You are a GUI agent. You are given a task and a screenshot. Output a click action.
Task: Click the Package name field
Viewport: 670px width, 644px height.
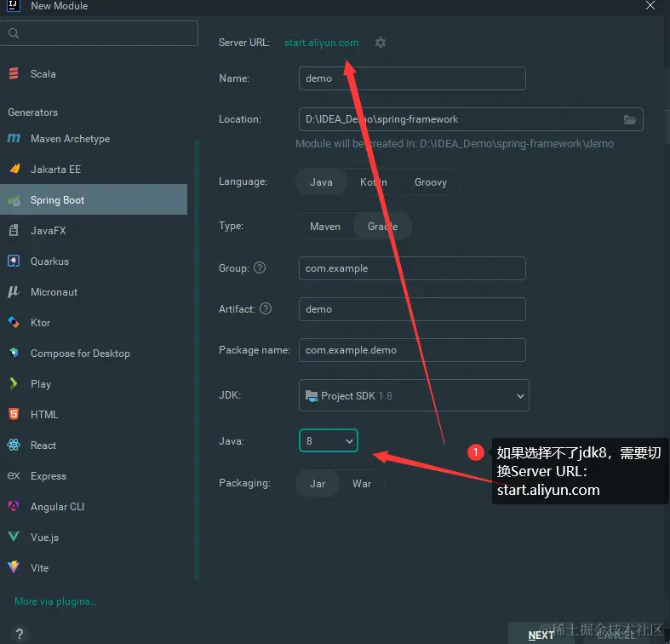tap(412, 350)
